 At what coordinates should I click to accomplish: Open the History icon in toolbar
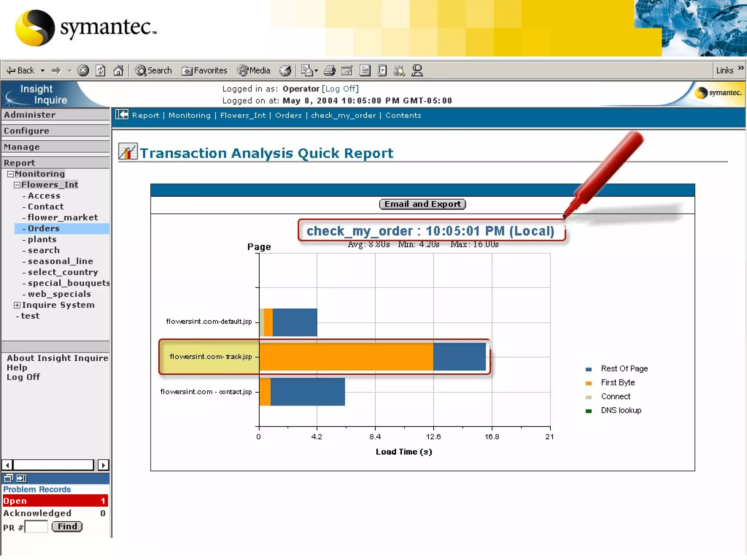point(285,70)
